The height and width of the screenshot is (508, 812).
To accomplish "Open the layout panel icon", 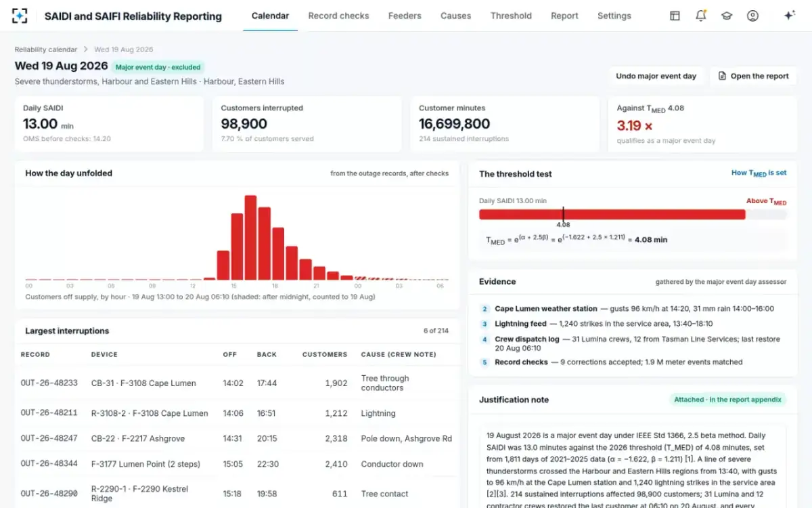I will coord(675,16).
